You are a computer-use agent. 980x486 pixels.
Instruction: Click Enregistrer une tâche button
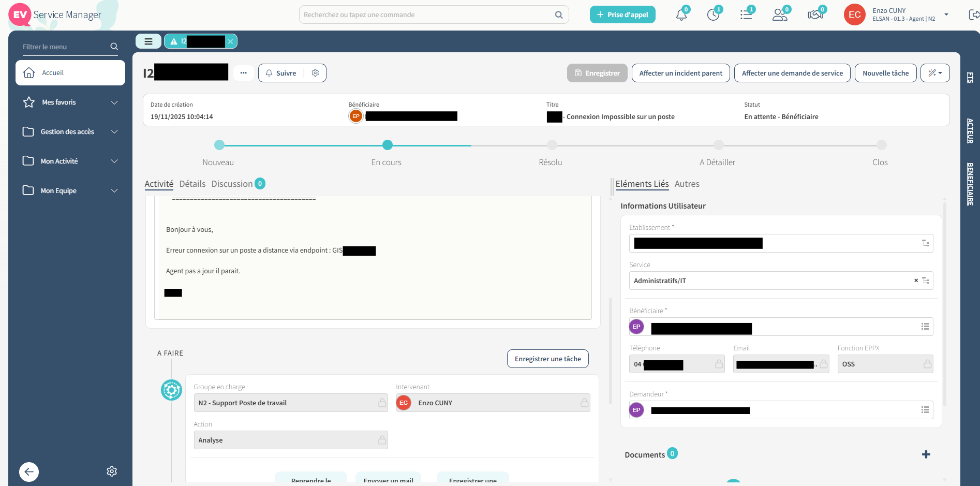[548, 359]
